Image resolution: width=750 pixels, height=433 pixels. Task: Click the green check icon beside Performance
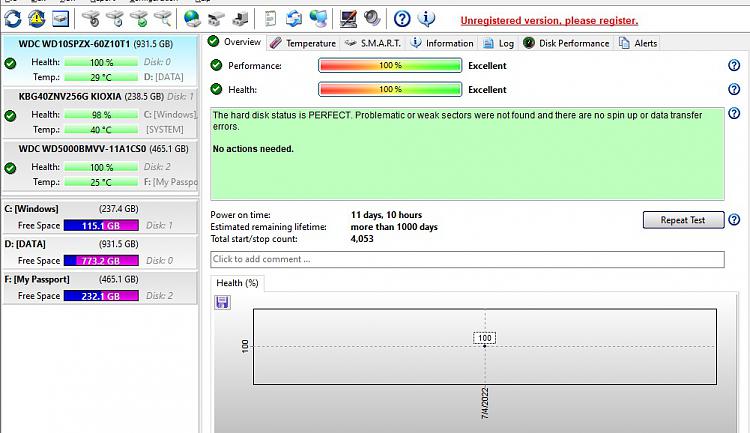[x=216, y=65]
